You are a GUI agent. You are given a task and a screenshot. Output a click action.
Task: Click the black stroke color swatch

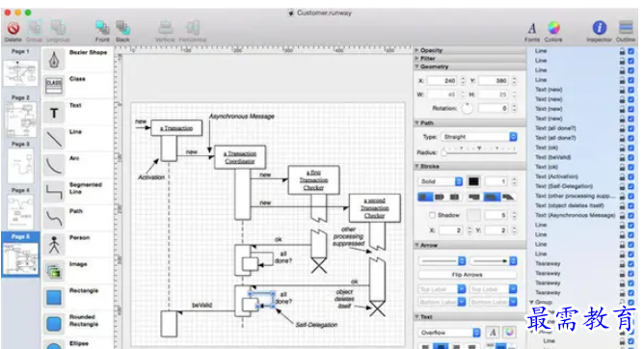(473, 181)
